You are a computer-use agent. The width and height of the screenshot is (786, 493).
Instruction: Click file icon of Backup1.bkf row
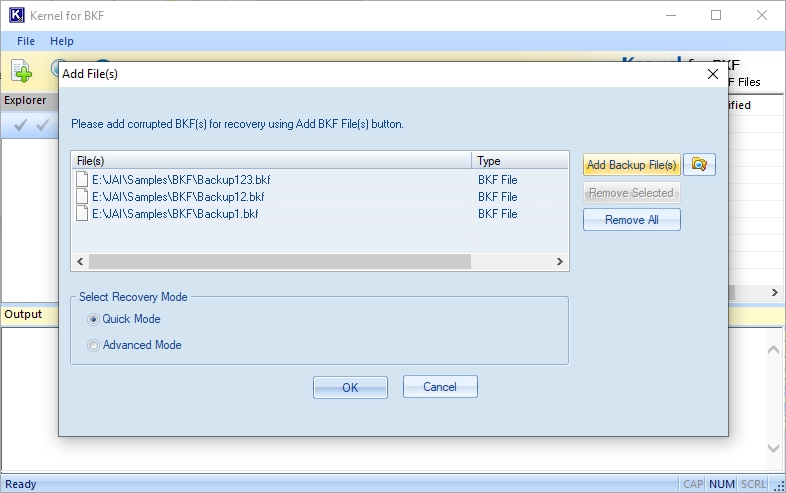(82, 214)
